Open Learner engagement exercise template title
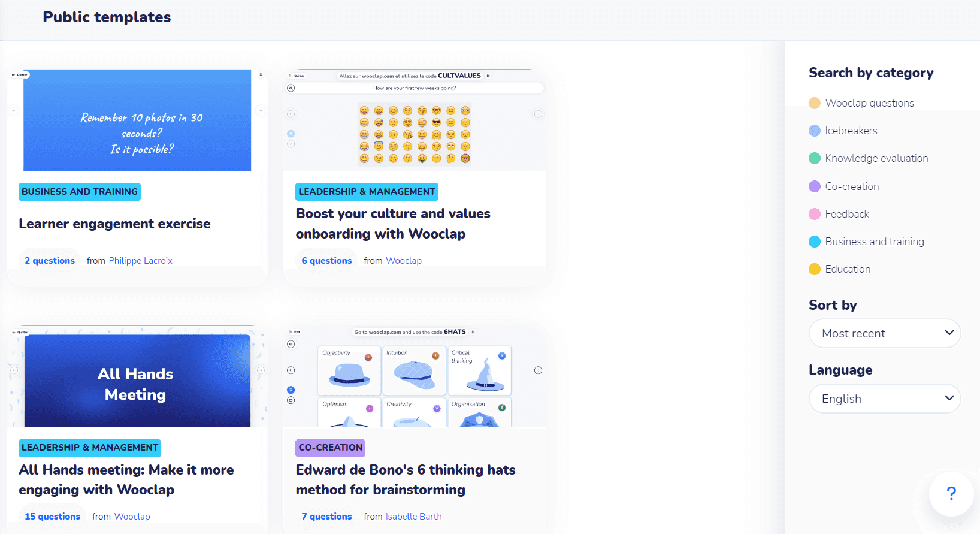The width and height of the screenshot is (980, 534). [114, 224]
